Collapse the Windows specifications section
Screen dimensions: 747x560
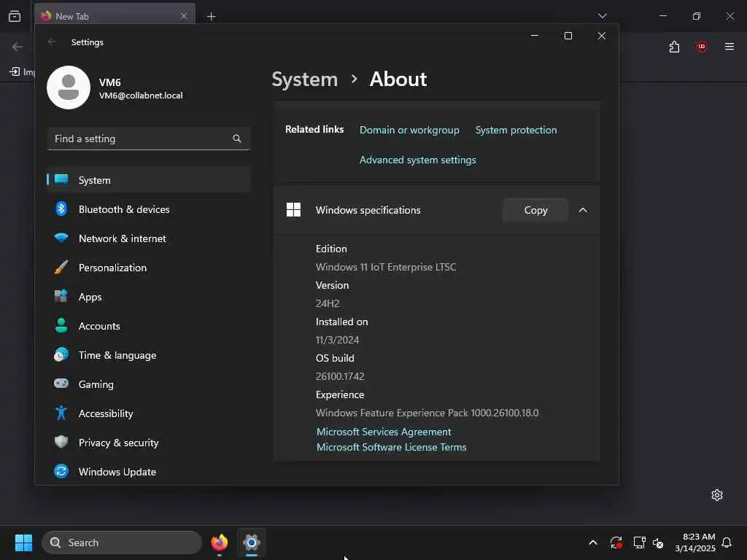[583, 210]
